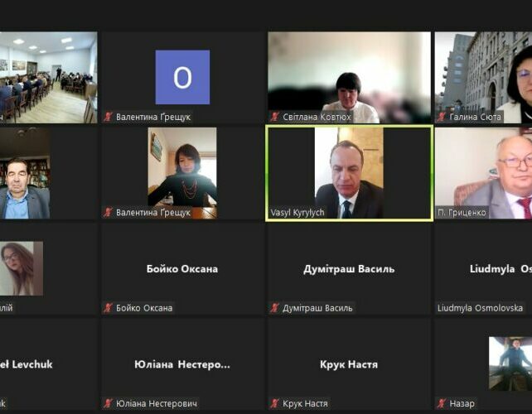The width and height of the screenshot is (532, 414).
Task: Click muted mic icon beside Юліана Нестерович
Action: pos(108,404)
